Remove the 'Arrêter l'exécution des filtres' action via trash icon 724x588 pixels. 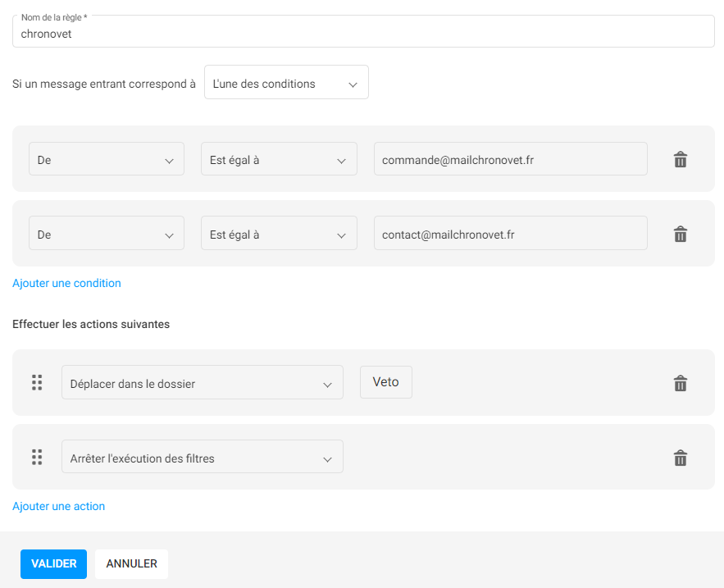click(x=681, y=458)
